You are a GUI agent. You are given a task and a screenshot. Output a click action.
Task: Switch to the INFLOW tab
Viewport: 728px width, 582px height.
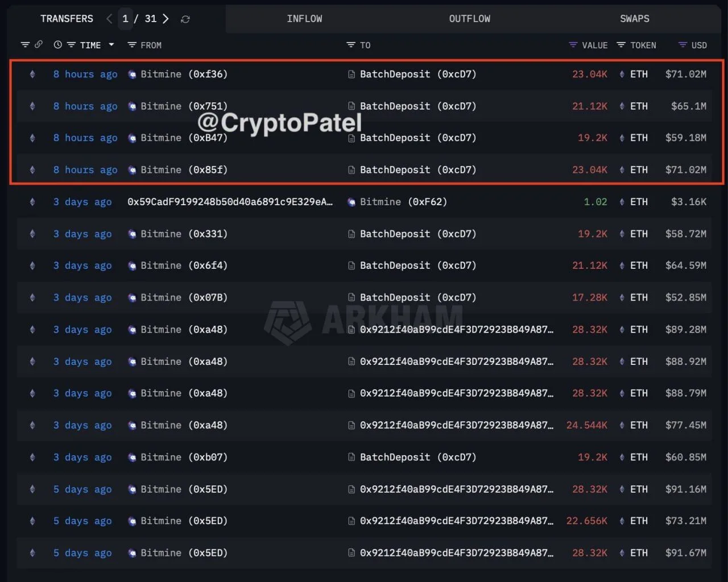point(304,19)
